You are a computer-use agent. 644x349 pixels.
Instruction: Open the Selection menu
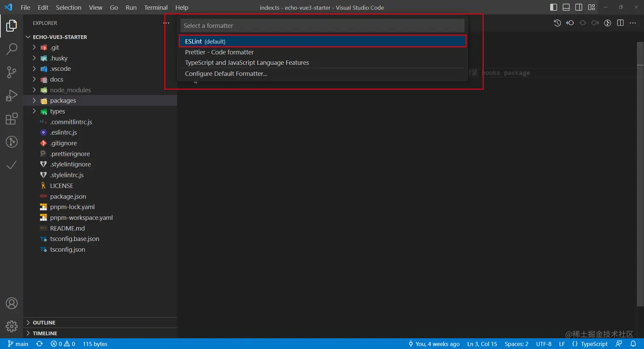[x=69, y=7]
